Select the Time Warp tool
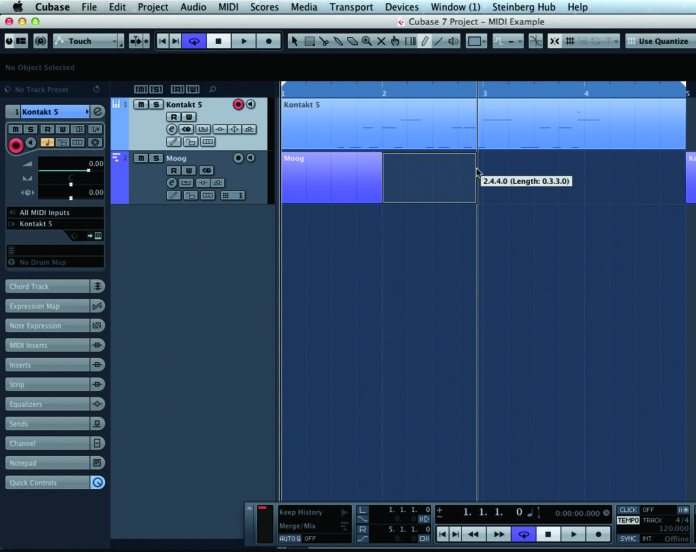The height and width of the screenshot is (552, 696). [x=410, y=41]
